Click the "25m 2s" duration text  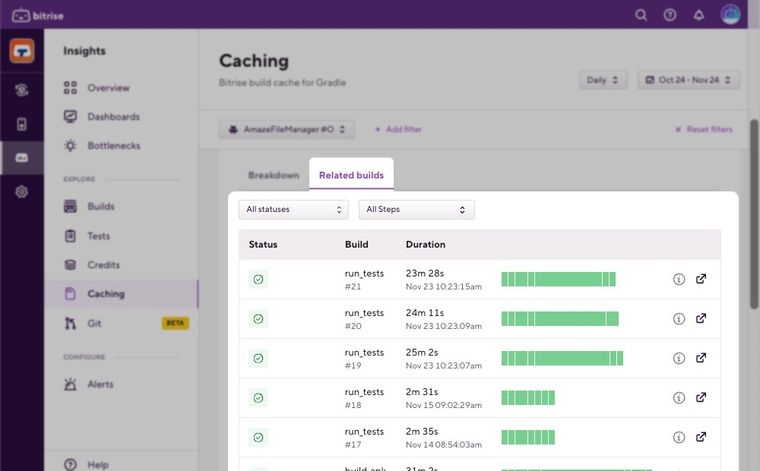tap(422, 352)
